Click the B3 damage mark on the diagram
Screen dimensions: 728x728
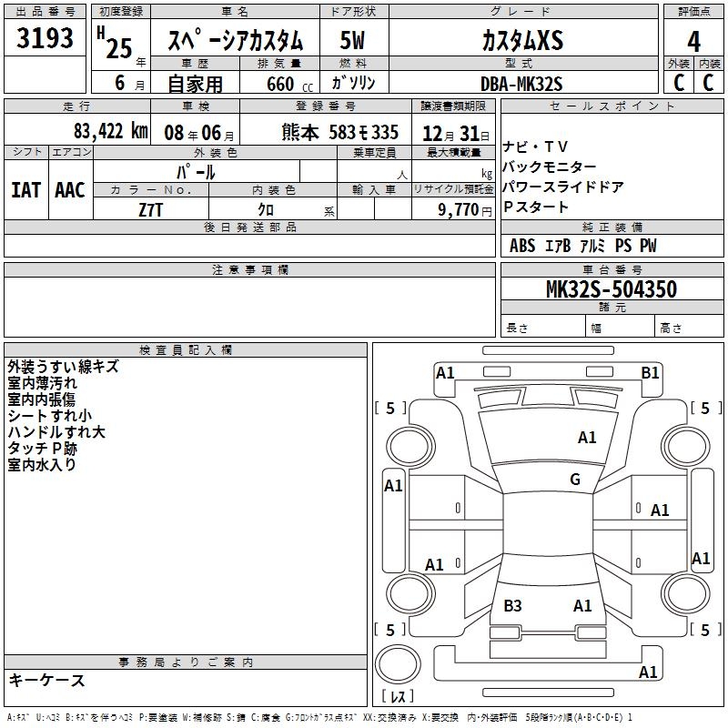(512, 606)
